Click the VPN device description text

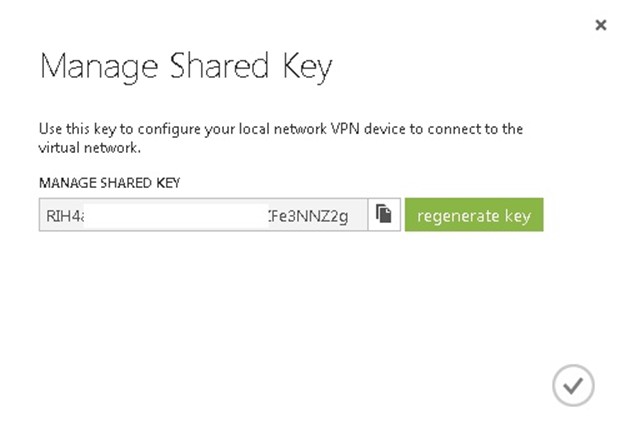(x=281, y=138)
